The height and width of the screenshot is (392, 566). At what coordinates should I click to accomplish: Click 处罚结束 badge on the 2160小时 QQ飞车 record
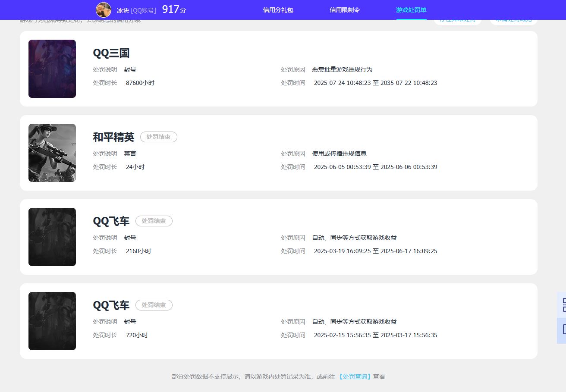point(154,221)
